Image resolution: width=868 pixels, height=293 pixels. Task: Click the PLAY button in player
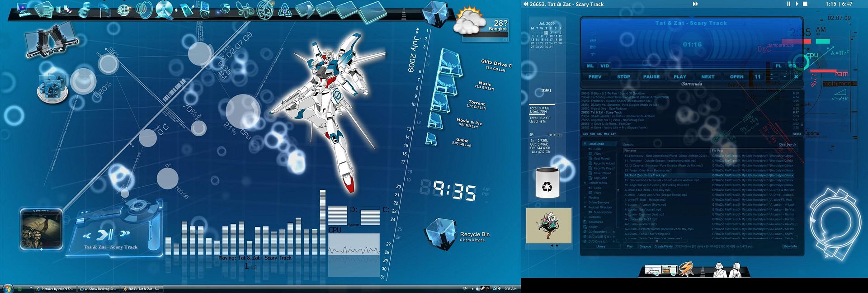click(680, 77)
